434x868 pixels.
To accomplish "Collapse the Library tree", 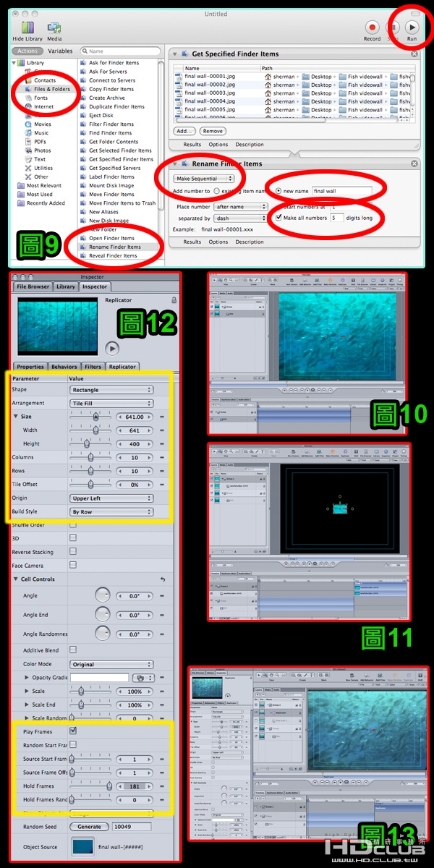I will pyautogui.click(x=12, y=63).
